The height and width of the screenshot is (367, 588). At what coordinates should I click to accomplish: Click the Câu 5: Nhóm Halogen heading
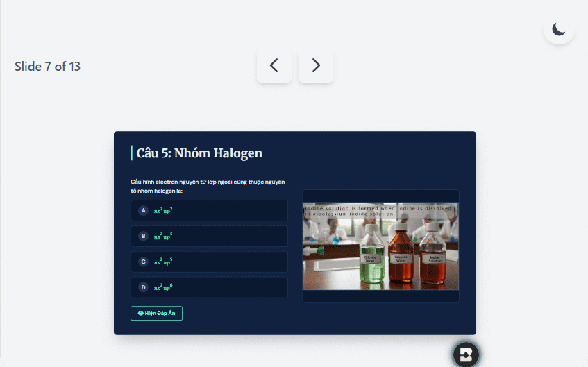pos(199,153)
